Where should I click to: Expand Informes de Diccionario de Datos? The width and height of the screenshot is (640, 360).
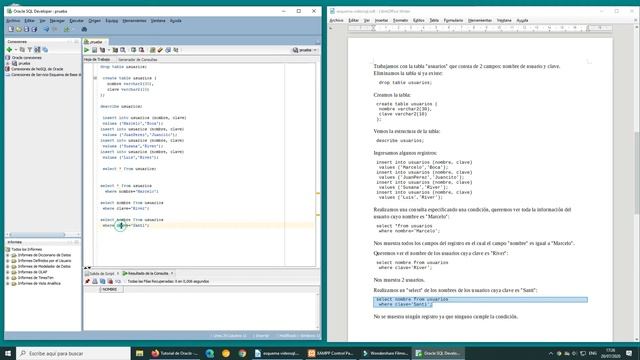pos(8,255)
